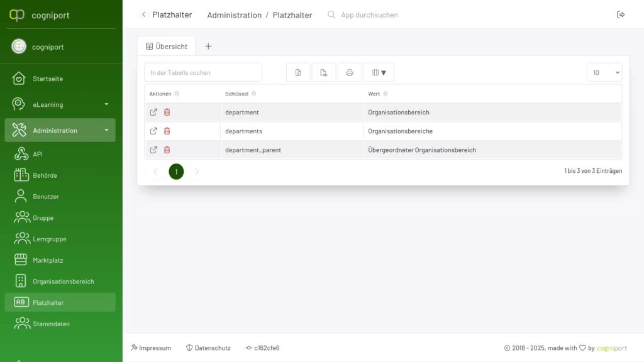Click the back arrow next to Platzhalter title
Viewport: 644px width, 362px height.
click(x=143, y=14)
